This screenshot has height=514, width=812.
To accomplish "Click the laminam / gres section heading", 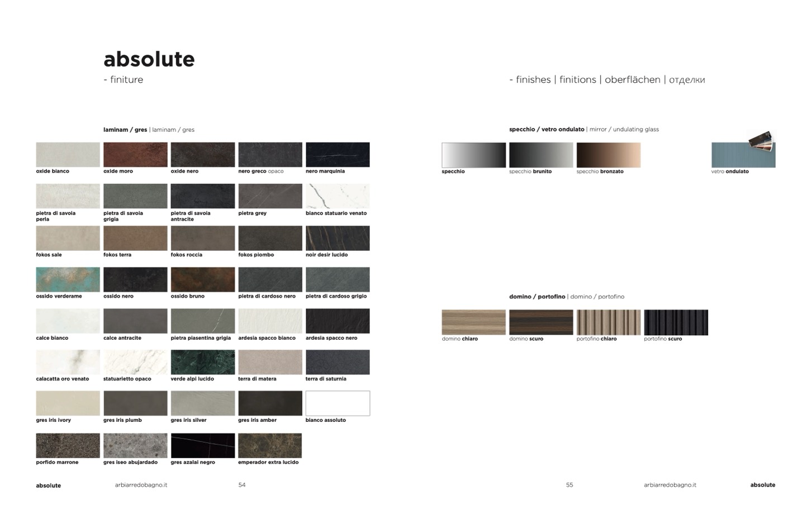I will coord(125,130).
